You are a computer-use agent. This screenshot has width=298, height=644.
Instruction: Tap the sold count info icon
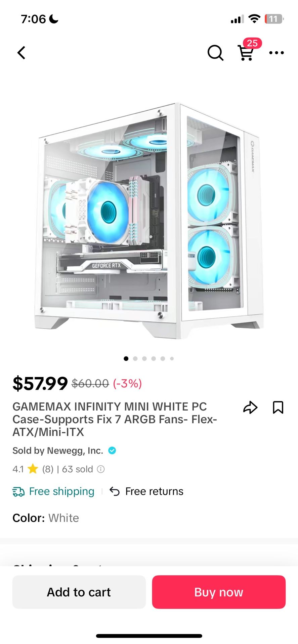pyautogui.click(x=101, y=469)
